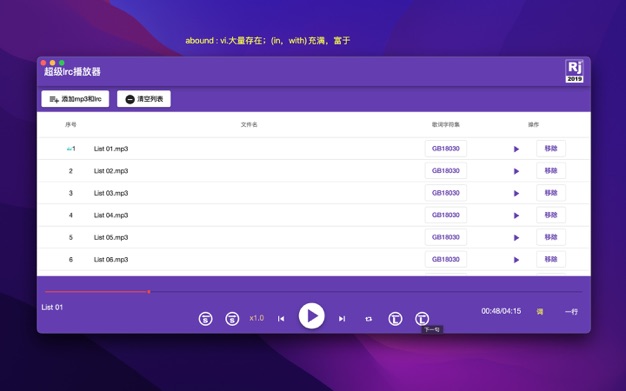Click the List 01 now-playing title
This screenshot has width=626, height=391.
[x=52, y=307]
